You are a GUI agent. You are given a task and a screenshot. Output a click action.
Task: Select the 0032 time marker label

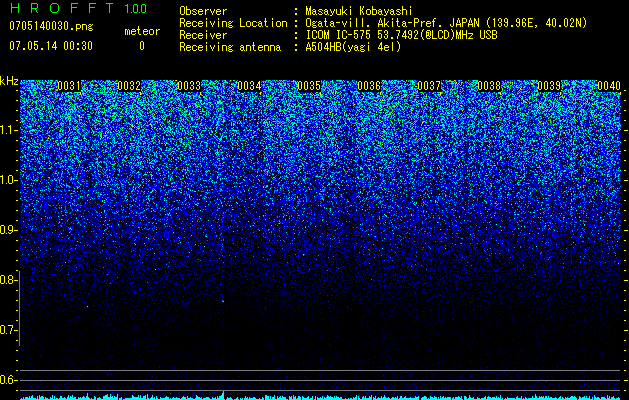[129, 86]
